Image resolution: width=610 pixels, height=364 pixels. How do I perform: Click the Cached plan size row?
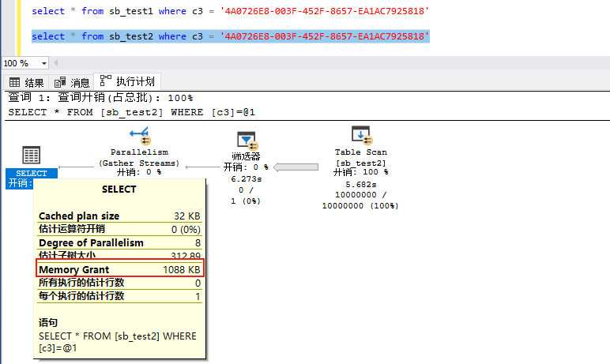pos(119,216)
